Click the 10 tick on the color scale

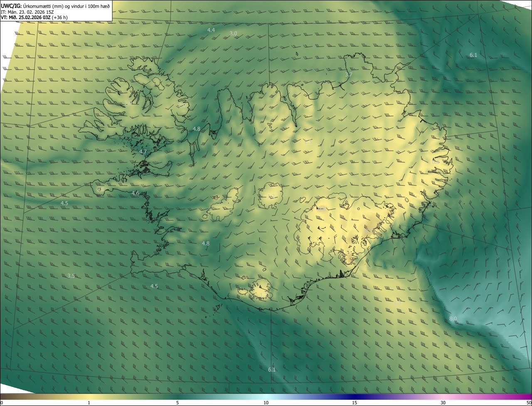pyautogui.click(x=266, y=403)
